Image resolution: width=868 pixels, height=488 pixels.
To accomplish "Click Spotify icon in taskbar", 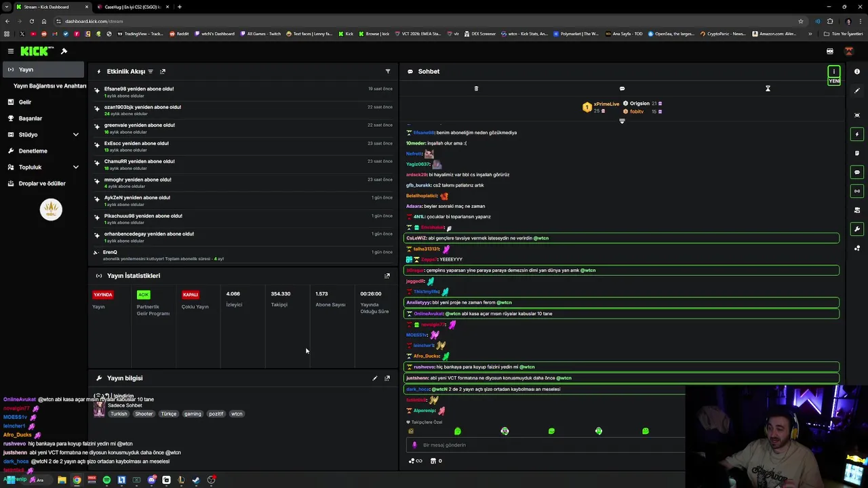I will [x=106, y=480].
